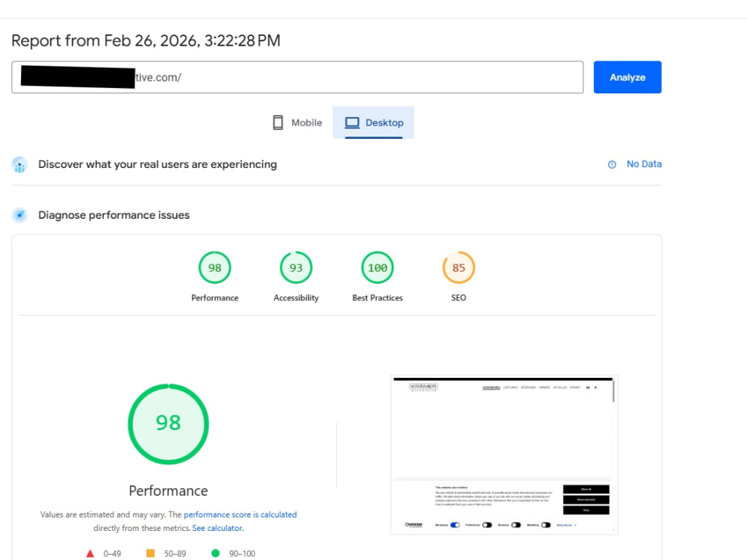Click the real users experience section icon
The width and height of the screenshot is (747, 560).
pos(19,165)
